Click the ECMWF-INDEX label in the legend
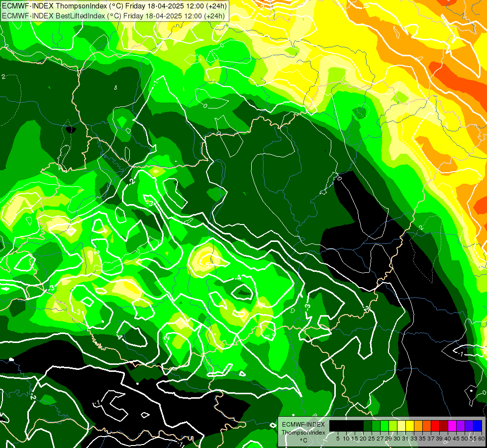Screen dimensions: 487x448 303,425
